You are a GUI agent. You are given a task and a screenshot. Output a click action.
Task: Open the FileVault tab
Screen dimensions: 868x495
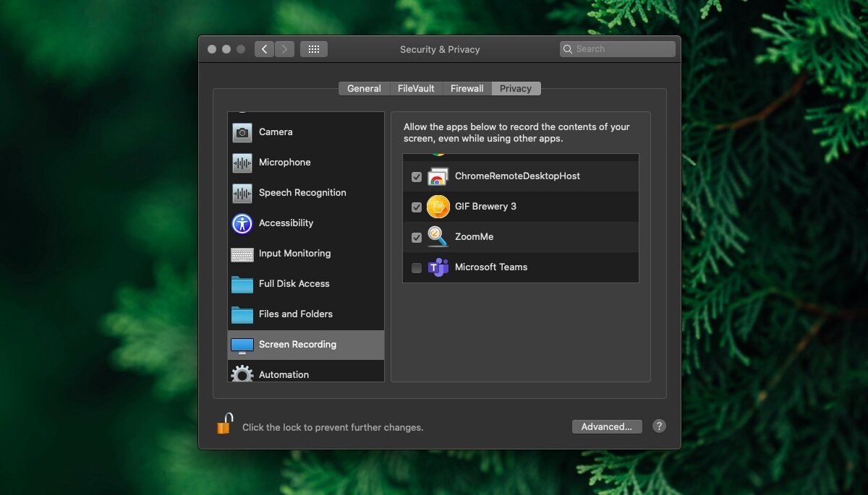pos(416,89)
